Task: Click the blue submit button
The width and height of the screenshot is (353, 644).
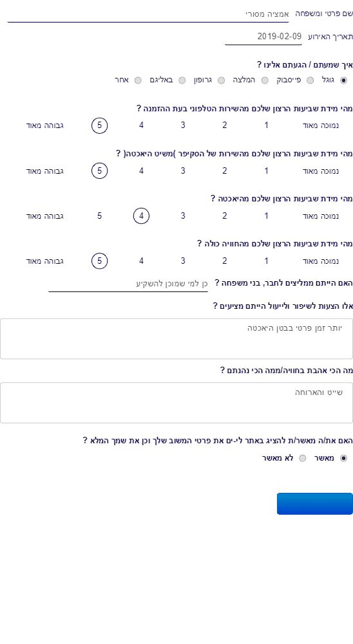Action: (x=315, y=504)
